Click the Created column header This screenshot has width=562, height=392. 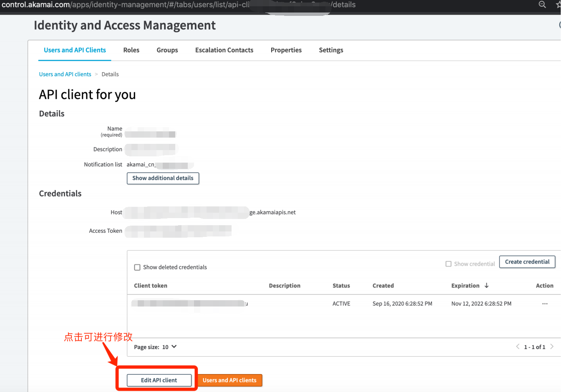tap(383, 286)
